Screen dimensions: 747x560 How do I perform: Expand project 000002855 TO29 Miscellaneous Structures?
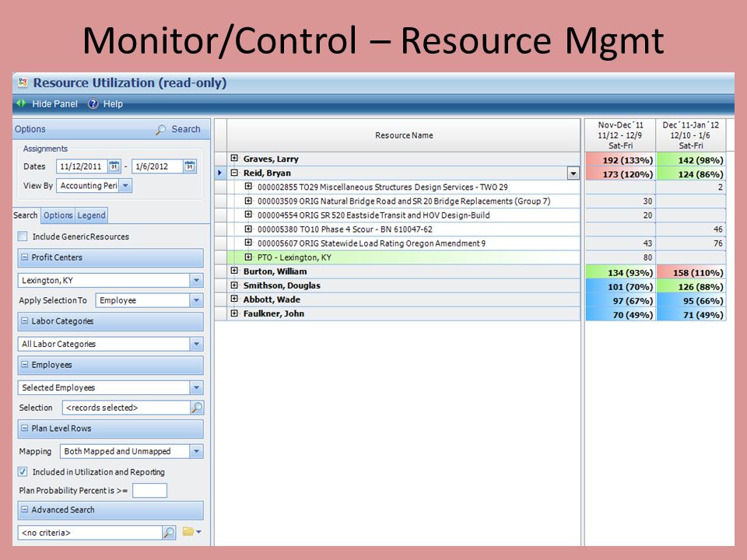coord(248,187)
